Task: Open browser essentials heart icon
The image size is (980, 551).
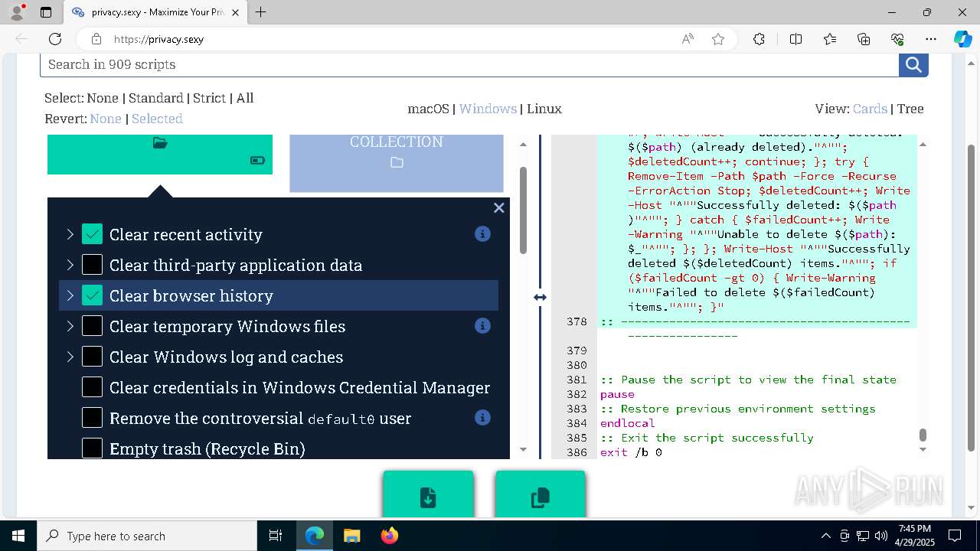Action: coord(897,39)
